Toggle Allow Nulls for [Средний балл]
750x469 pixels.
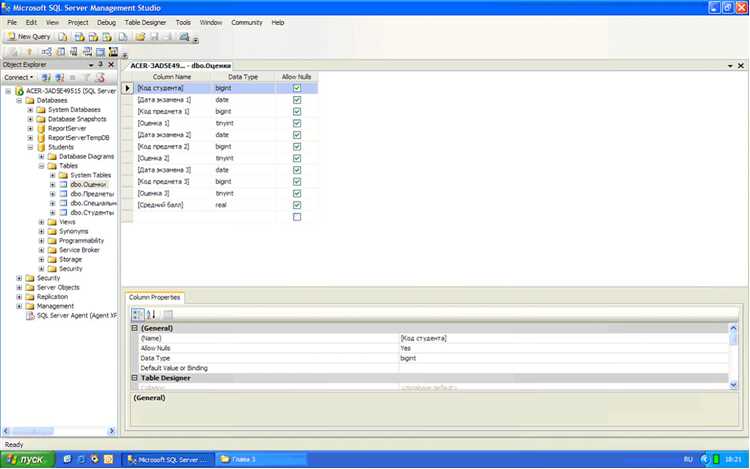pos(297,205)
